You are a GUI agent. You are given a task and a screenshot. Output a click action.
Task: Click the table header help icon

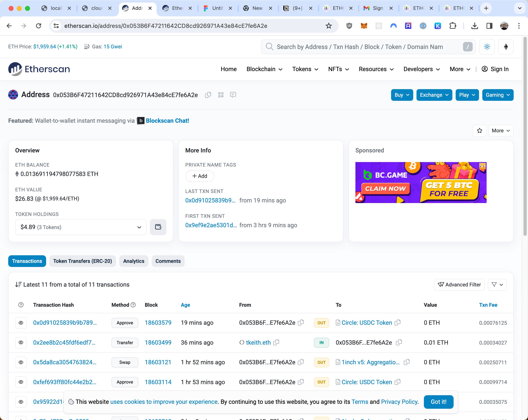point(21,305)
